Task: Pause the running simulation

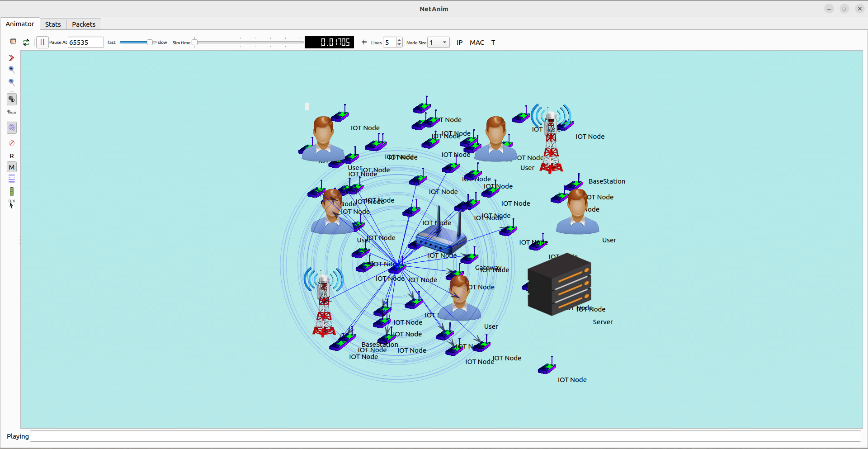Action: [x=42, y=42]
